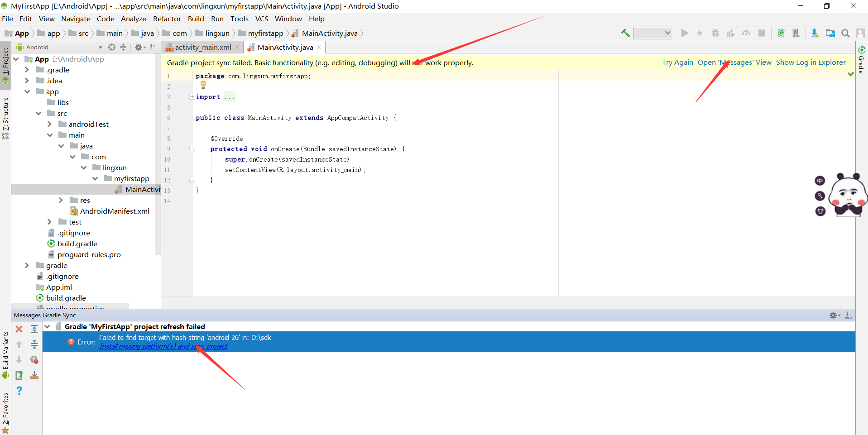Expand the .idea folder
The width and height of the screenshot is (868, 435).
(27, 81)
